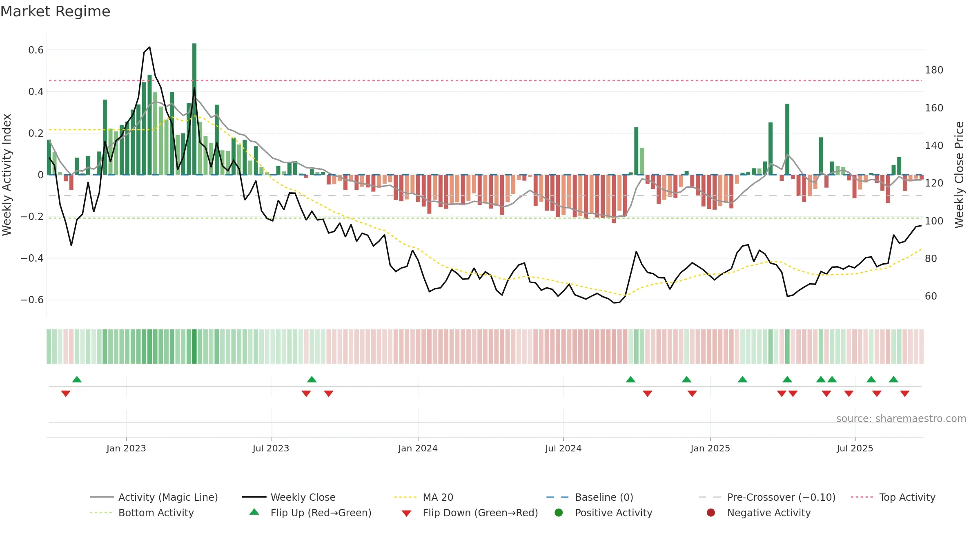Toggle the Baseline (0) legend entry
980x551 pixels.
(x=590, y=497)
